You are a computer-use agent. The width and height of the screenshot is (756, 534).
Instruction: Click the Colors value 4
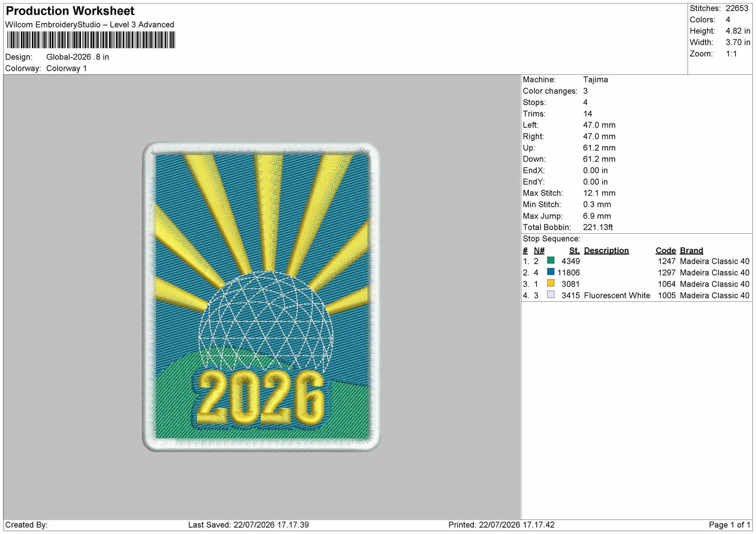[x=728, y=20]
